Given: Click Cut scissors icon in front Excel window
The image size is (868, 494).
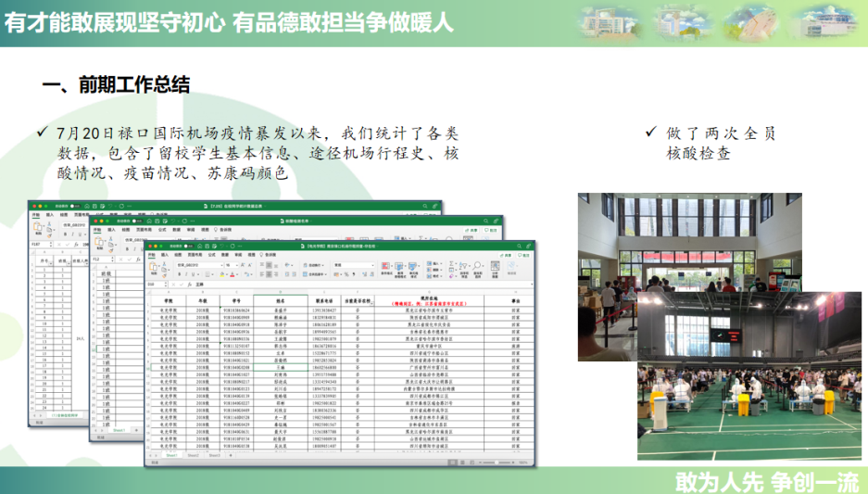Looking at the screenshot, I should 164,263.
